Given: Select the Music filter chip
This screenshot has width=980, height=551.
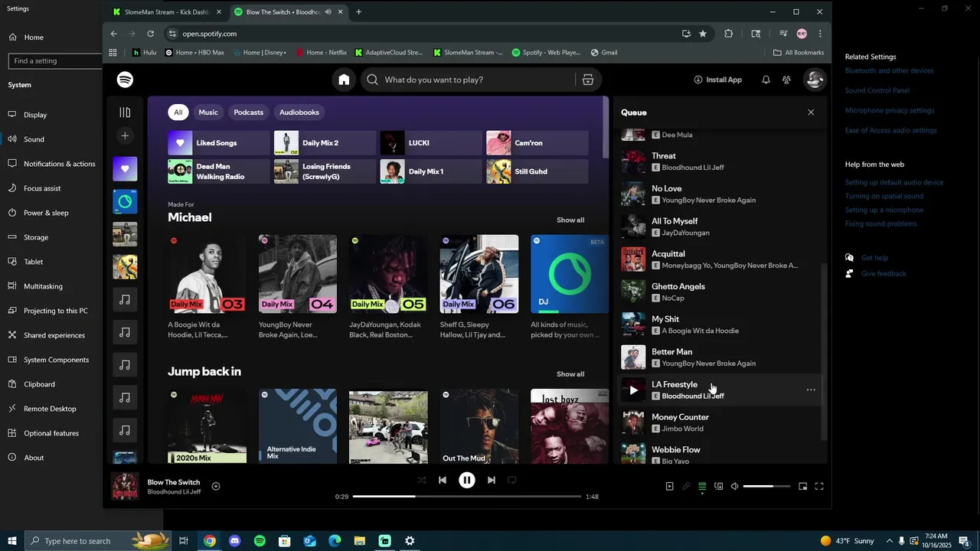Looking at the screenshot, I should [208, 112].
